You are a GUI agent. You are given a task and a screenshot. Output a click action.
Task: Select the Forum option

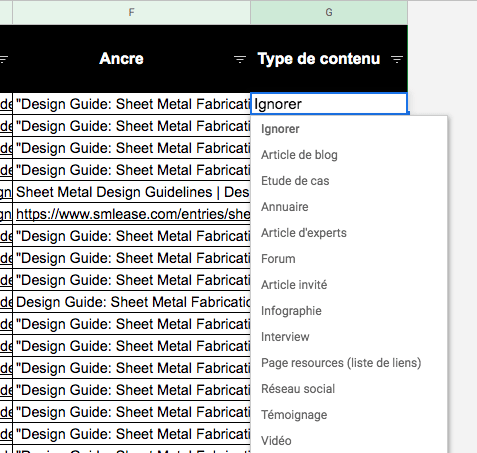pyautogui.click(x=278, y=259)
